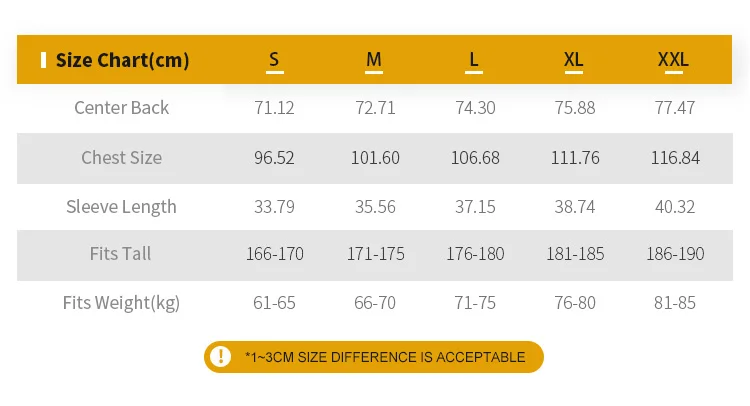Select the L size column header
Image resolution: width=750 pixels, height=406 pixels.
point(474,60)
